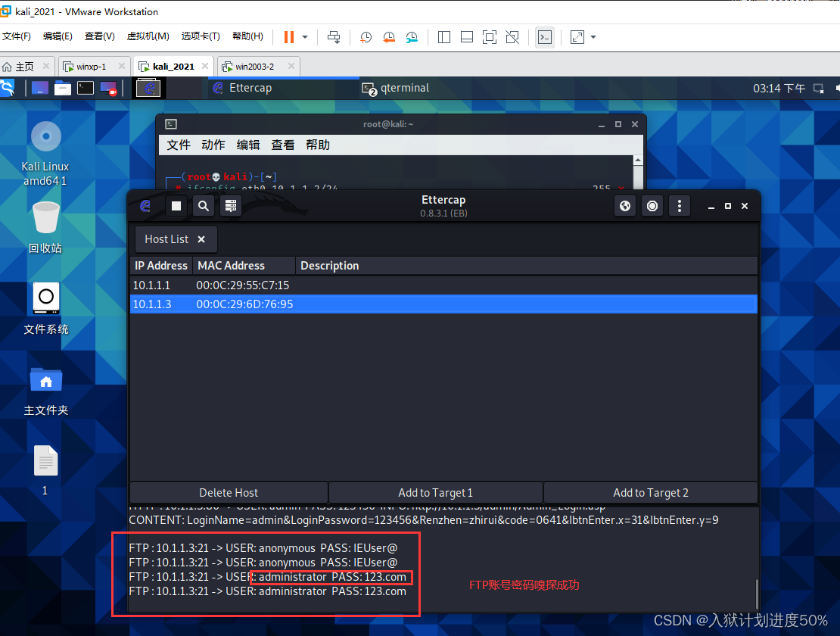Launch terminal from Kali panel icon
Image resolution: width=840 pixels, height=636 pixels.
tap(86, 88)
